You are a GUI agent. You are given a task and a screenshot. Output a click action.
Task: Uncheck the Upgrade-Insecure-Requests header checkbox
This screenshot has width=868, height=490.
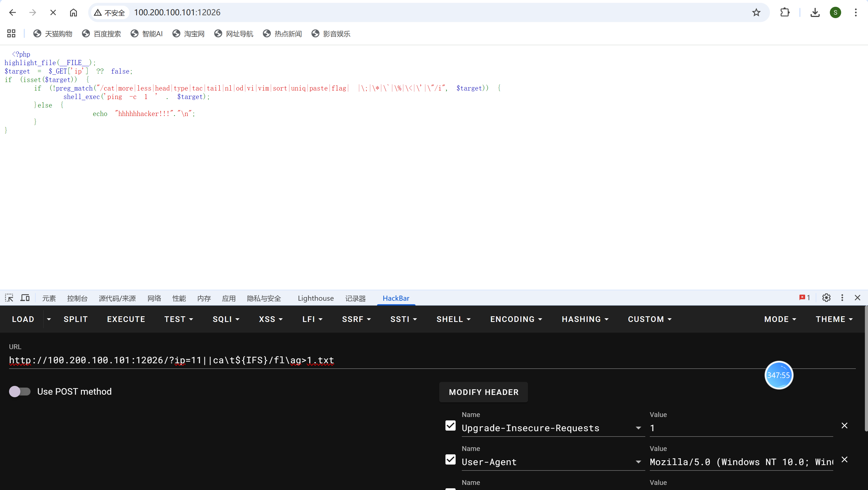(451, 425)
